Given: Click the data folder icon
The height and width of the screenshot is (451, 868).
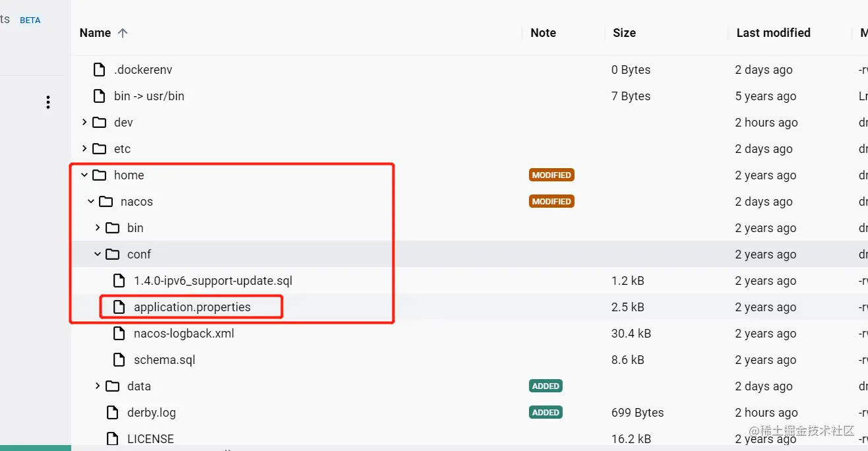Looking at the screenshot, I should tap(113, 386).
